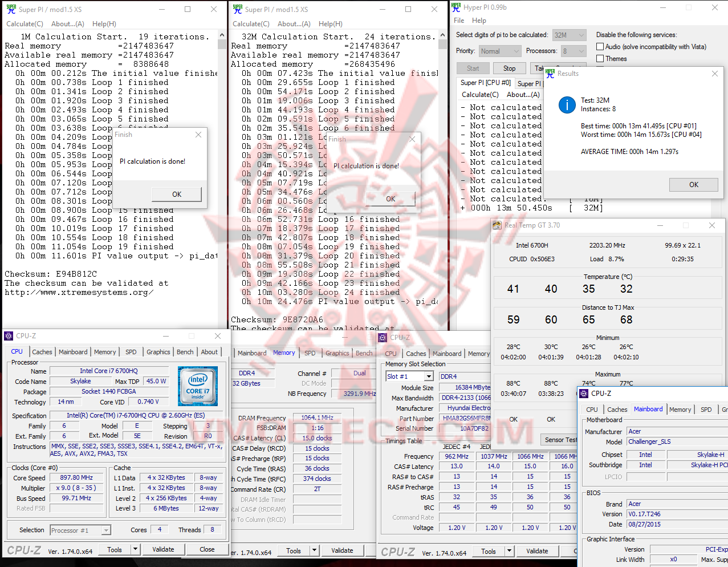Open the Help menu in Hyper PI
728x567 pixels.
(x=479, y=21)
